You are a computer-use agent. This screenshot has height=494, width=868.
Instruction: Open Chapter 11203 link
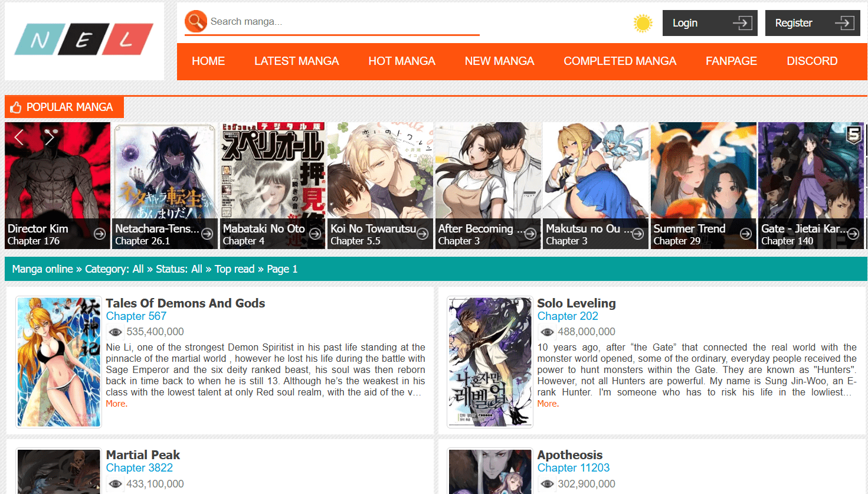[574, 468]
